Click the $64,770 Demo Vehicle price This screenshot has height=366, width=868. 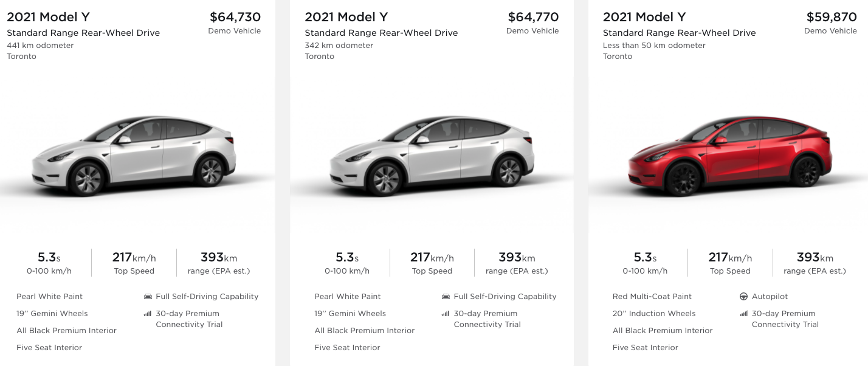pos(532,17)
